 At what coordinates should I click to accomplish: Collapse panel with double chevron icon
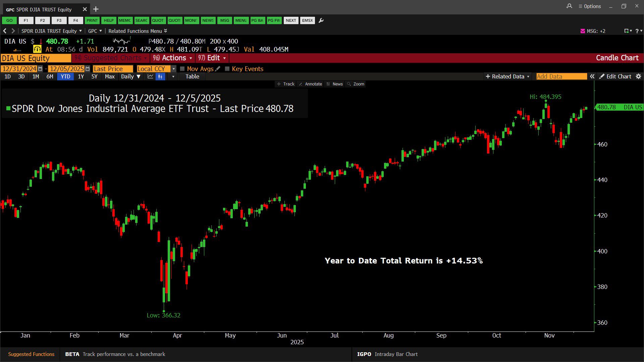click(x=592, y=76)
